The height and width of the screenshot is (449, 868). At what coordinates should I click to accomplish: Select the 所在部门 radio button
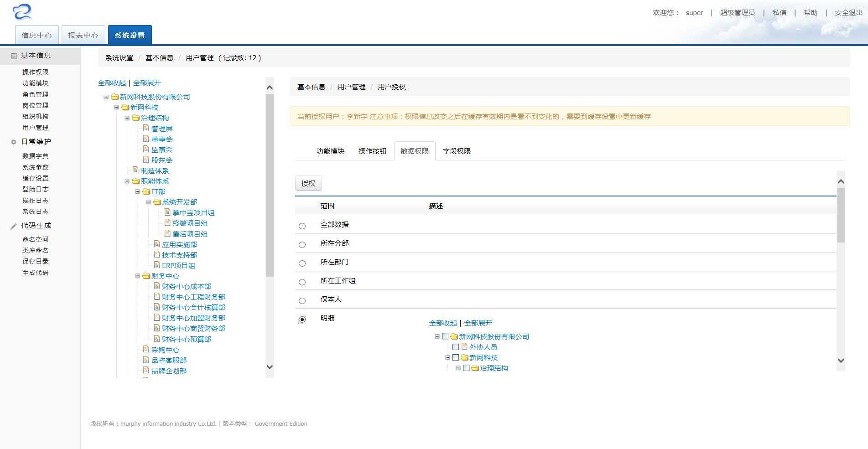[x=302, y=263]
